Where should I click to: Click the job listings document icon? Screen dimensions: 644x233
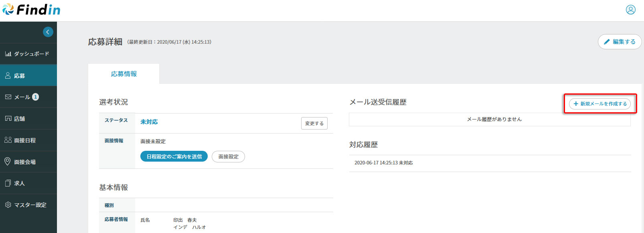8,183
